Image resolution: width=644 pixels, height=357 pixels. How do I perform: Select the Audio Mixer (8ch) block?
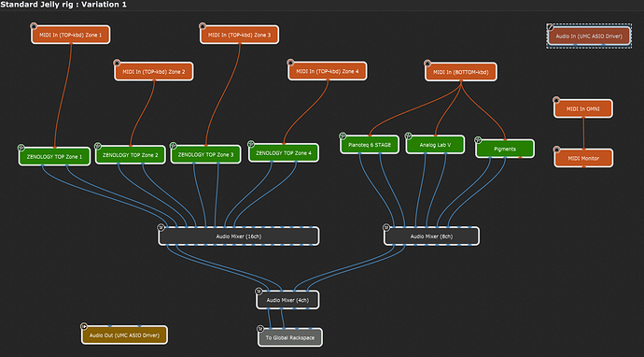pos(431,236)
